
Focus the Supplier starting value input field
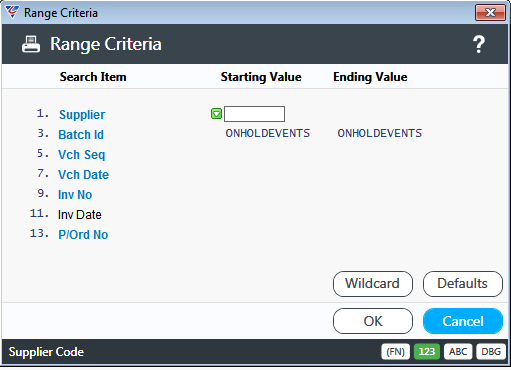point(254,114)
